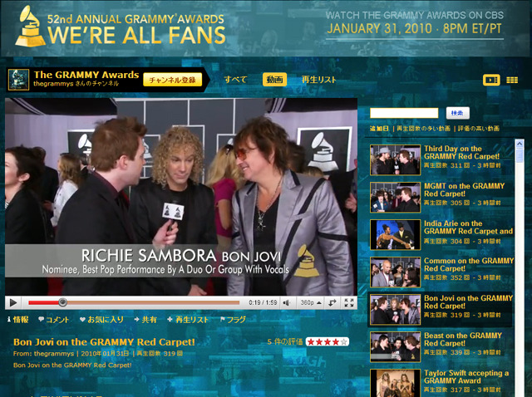Switch to grid view layout icon
The height and width of the screenshot is (397, 532).
512,80
